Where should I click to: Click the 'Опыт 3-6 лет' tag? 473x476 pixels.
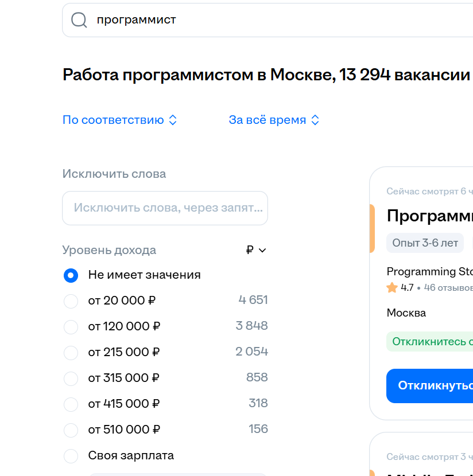tap(425, 243)
